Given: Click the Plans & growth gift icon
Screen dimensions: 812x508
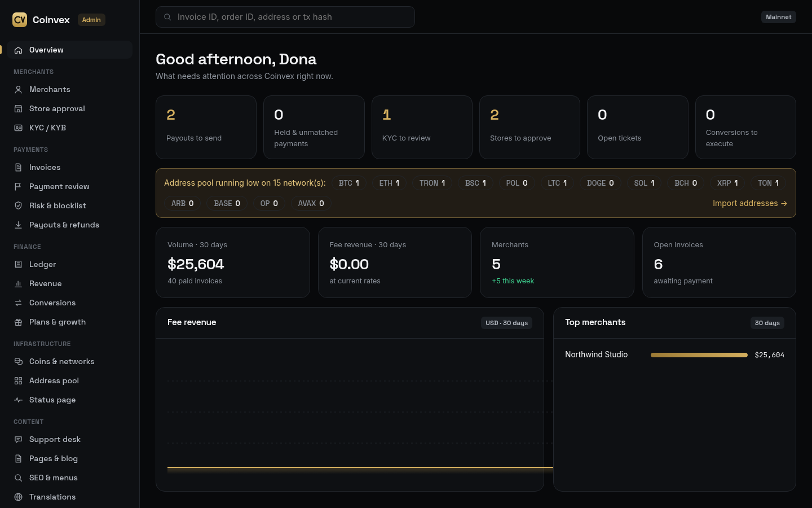Looking at the screenshot, I should [19, 322].
